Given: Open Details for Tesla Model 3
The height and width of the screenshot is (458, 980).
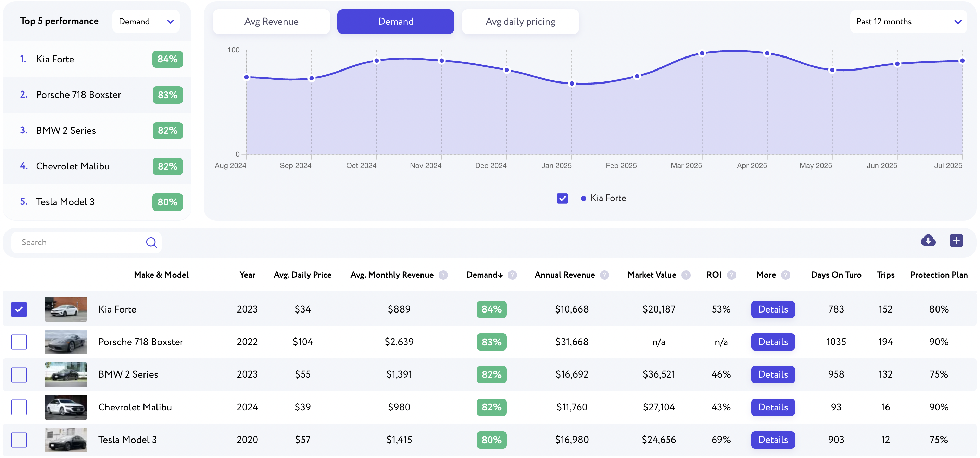Looking at the screenshot, I should (773, 440).
